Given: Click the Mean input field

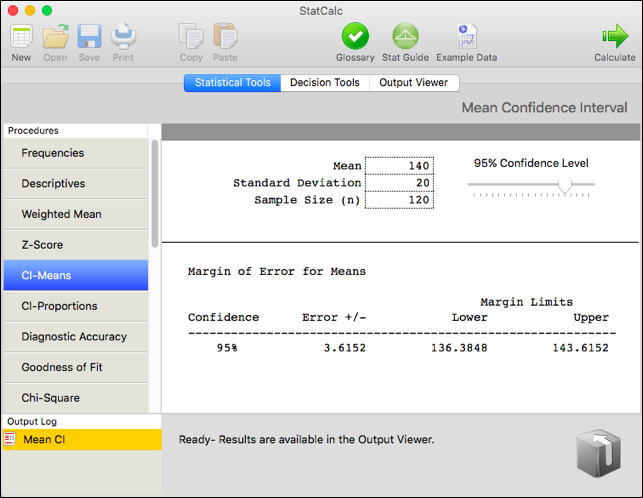Looking at the screenshot, I should point(399,166).
